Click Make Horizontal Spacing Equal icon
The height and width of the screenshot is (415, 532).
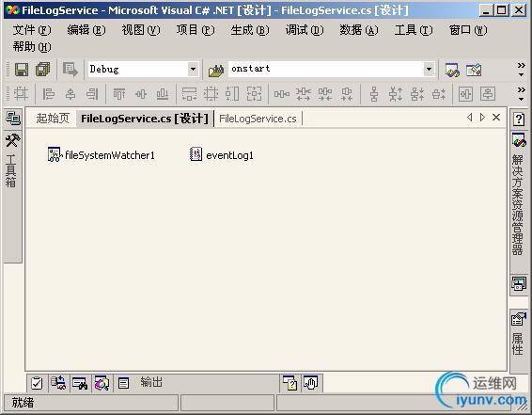[282, 94]
